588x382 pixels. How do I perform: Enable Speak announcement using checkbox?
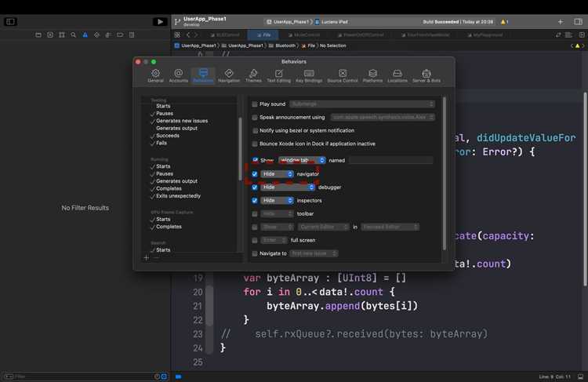pos(255,118)
